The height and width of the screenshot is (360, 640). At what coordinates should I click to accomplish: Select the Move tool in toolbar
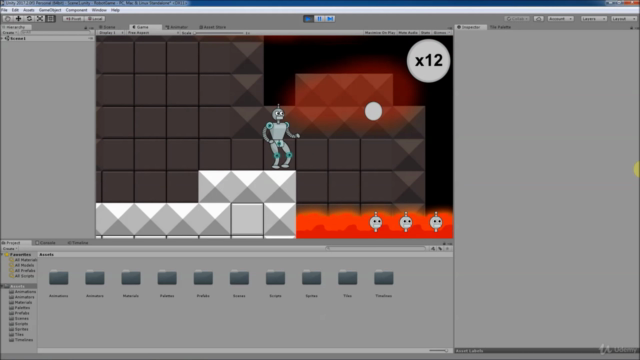(x=18, y=19)
